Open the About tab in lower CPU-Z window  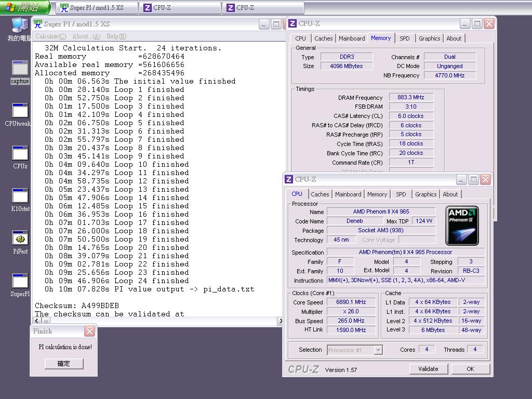[450, 194]
